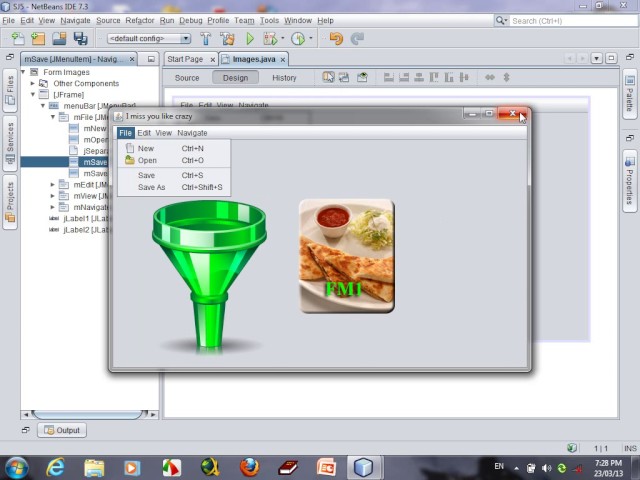Click the Open Project toolbar icon
The width and height of the screenshot is (640, 480).
click(59, 38)
